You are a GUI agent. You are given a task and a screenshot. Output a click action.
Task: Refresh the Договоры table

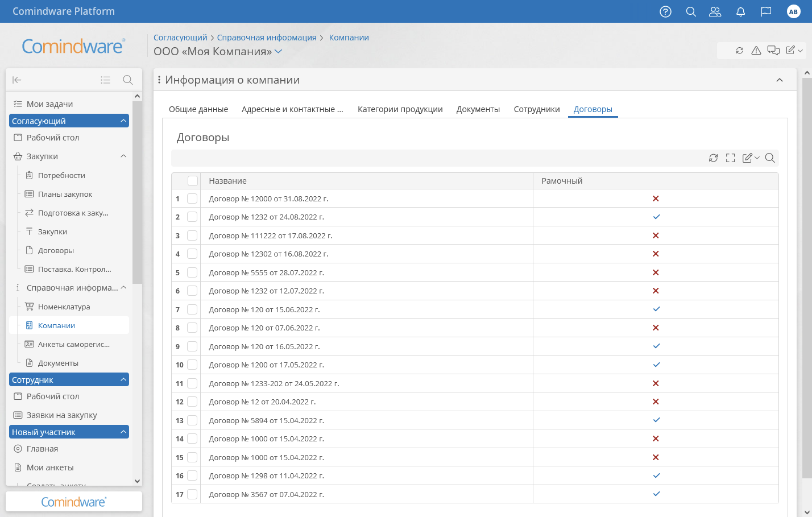click(x=713, y=158)
